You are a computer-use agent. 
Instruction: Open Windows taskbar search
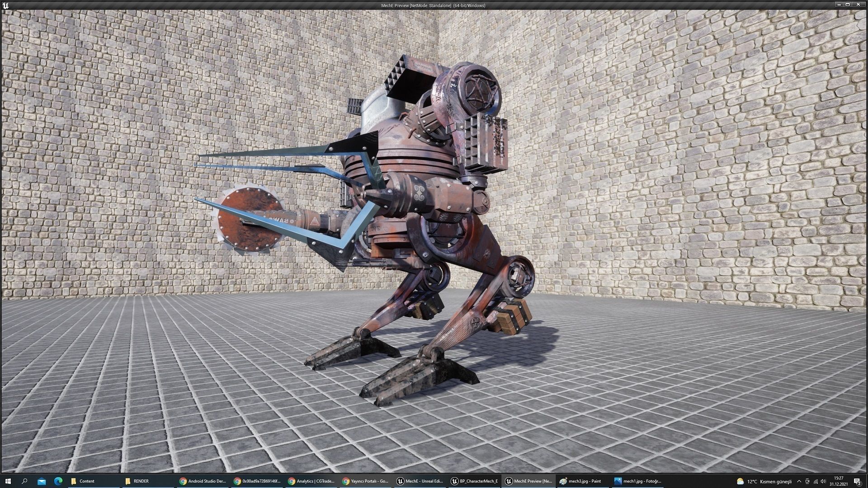coord(24,481)
